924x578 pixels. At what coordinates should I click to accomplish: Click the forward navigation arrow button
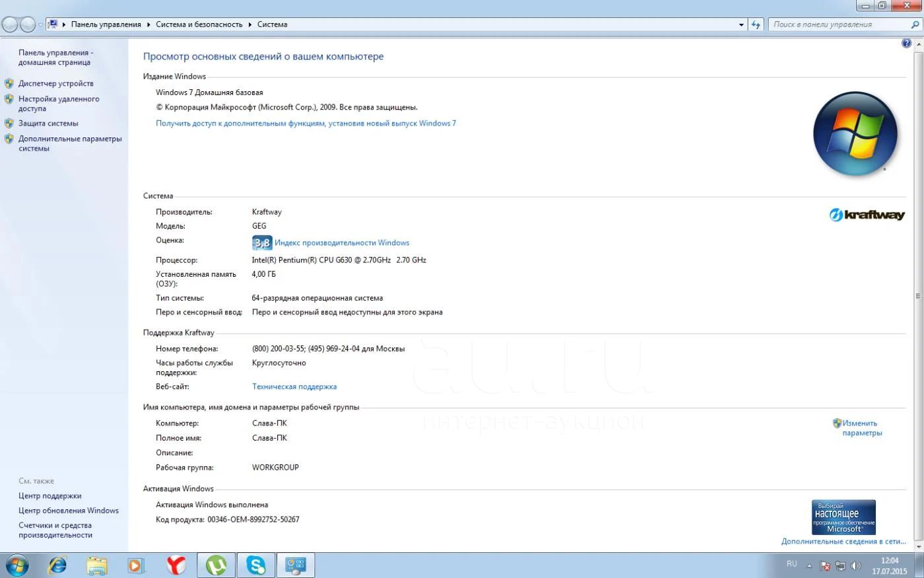coord(28,25)
